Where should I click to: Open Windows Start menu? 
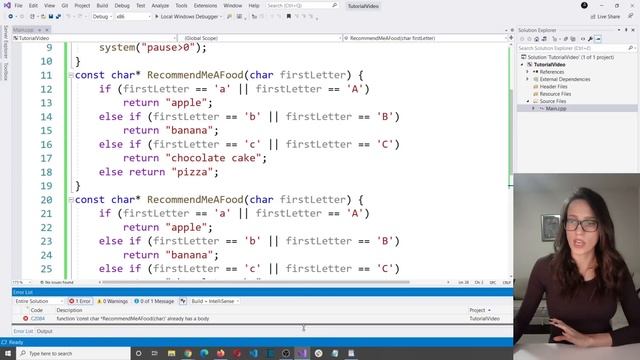point(8,353)
